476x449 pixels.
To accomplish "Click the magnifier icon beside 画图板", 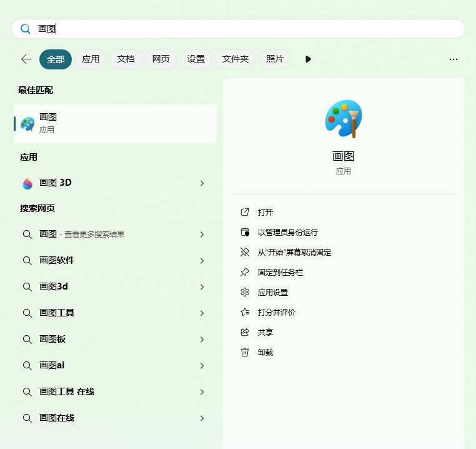I will coord(27,340).
